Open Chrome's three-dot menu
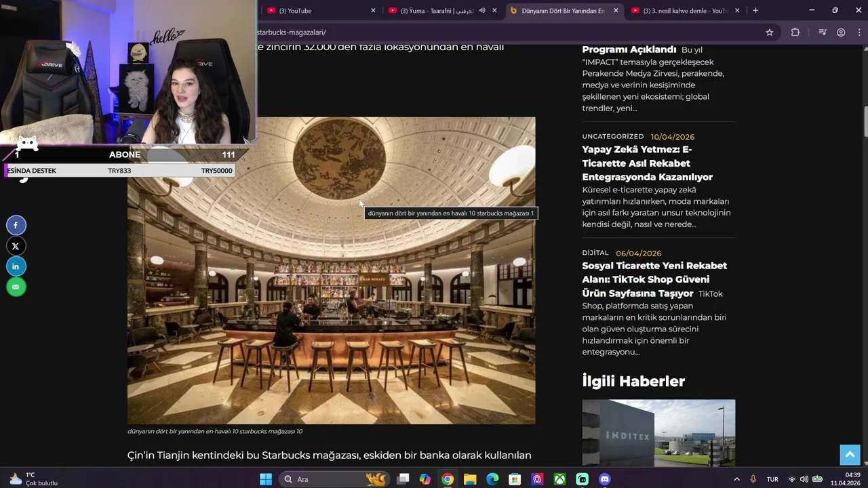Image resolution: width=868 pixels, height=488 pixels. pyautogui.click(x=859, y=32)
